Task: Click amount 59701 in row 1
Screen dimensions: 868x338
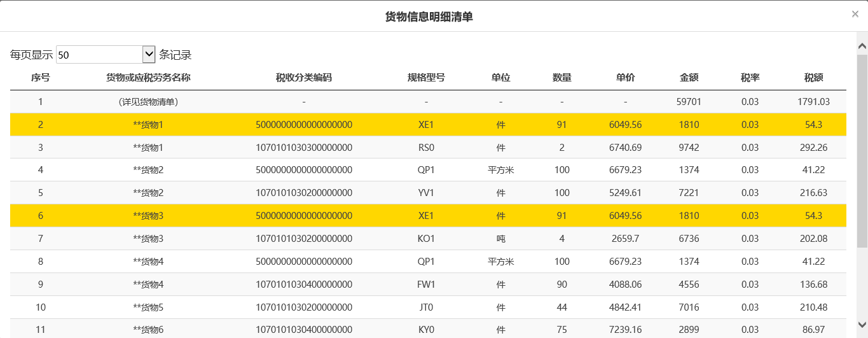Action: point(689,102)
